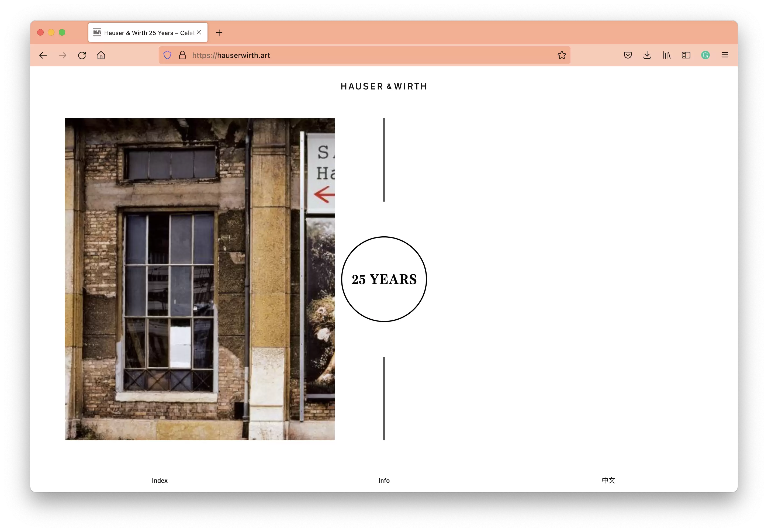Click the HAUSER & WIRTH logo heading
The width and height of the screenshot is (768, 532).
[x=384, y=86]
